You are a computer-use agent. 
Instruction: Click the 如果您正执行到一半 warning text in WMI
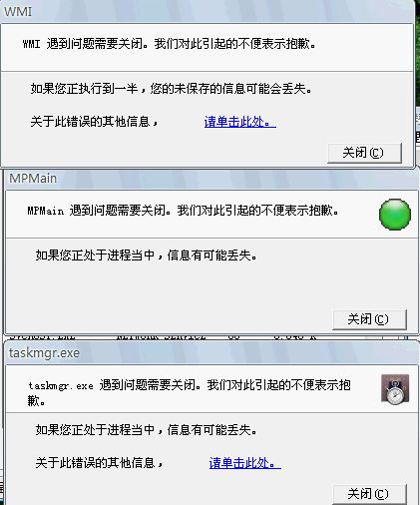click(x=172, y=89)
